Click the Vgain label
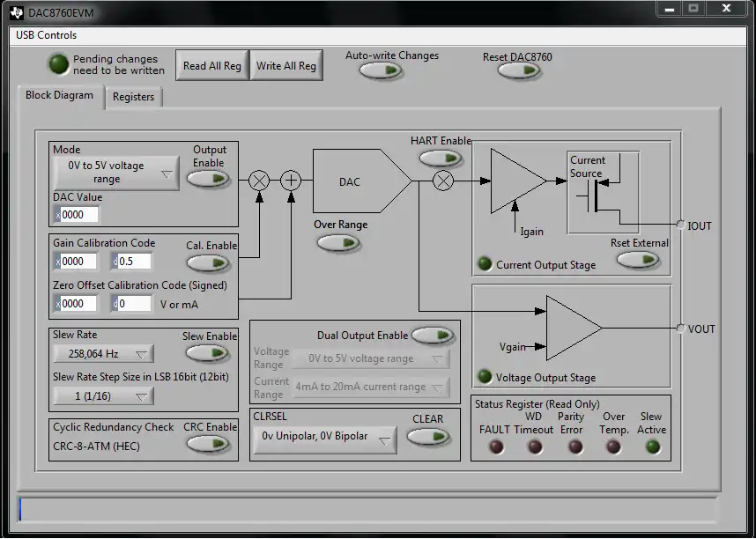756x539 pixels. point(512,346)
